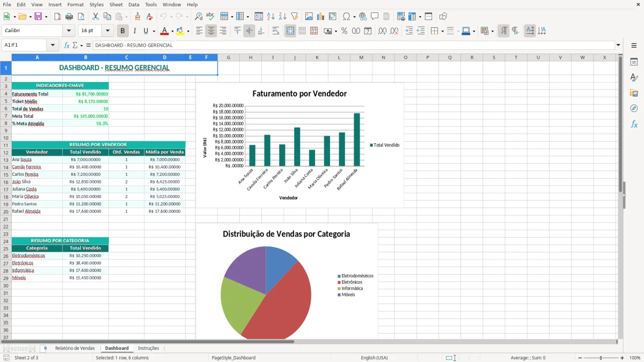The image size is (644, 362).
Task: Open the sidebar Navigator compass icon
Action: 634,109
